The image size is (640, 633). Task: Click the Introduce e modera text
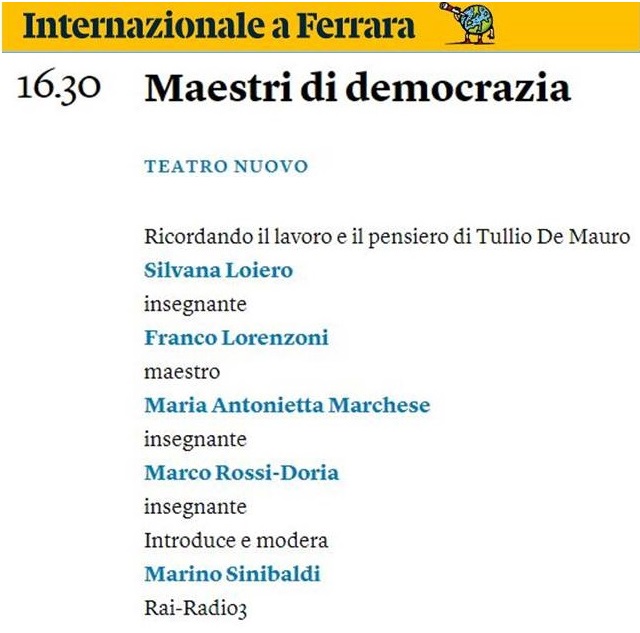pos(236,540)
